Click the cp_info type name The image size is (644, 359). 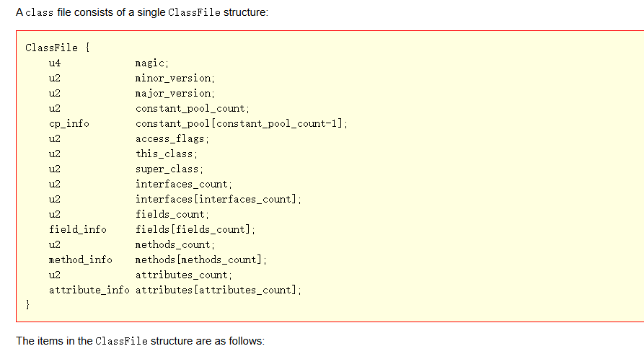pos(69,124)
